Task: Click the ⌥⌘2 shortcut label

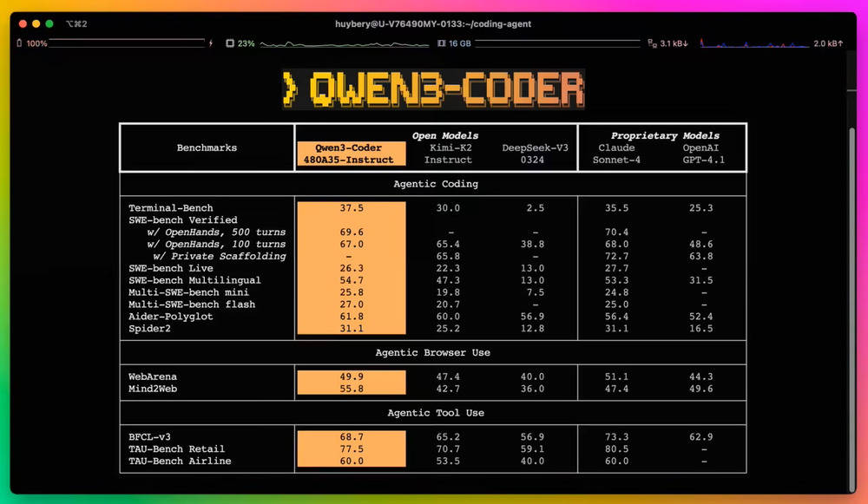Action: (76, 23)
